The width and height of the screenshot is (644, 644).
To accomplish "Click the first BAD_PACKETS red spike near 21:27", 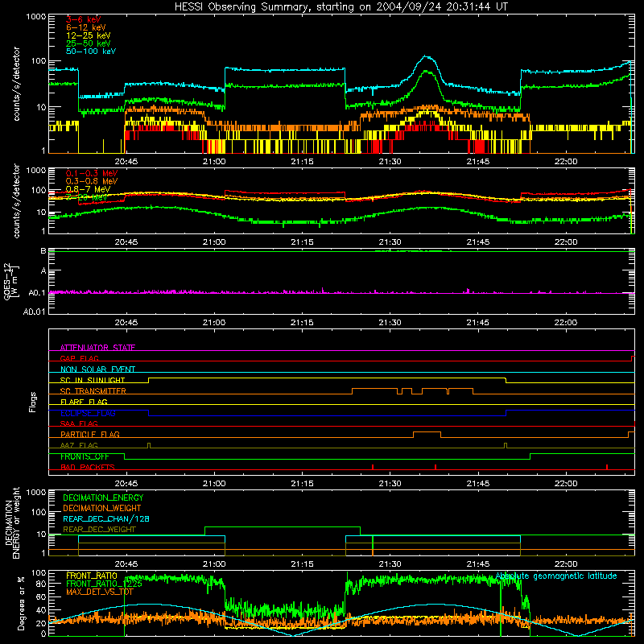I will point(373,467).
